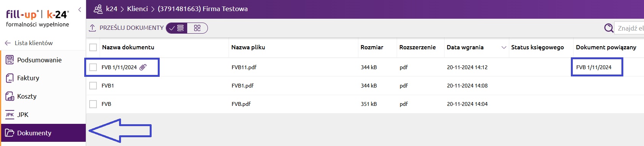Select the Dokumenty sidebar item
Screen dimensions: 644x146
tap(43, 133)
